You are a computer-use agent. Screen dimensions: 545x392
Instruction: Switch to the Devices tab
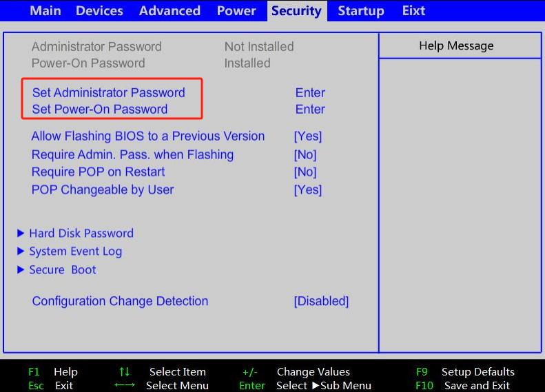pyautogui.click(x=100, y=11)
